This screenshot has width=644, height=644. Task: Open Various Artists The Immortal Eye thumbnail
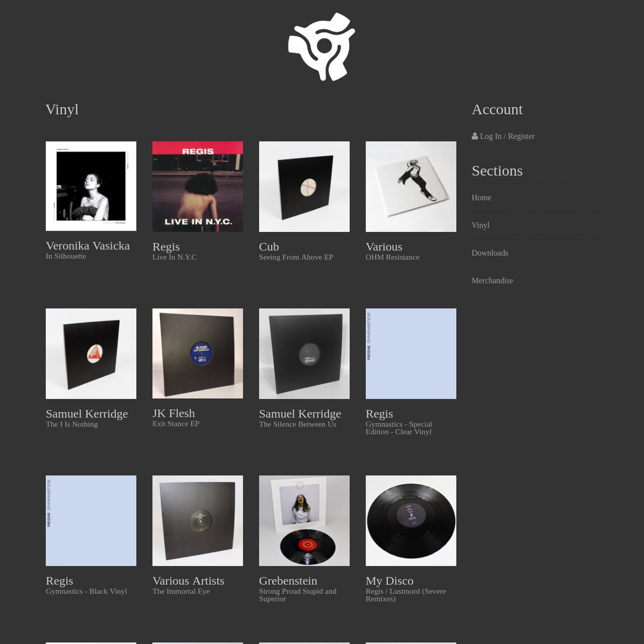click(197, 521)
